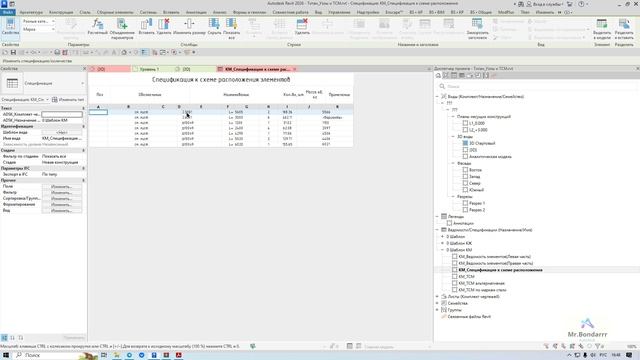Click the Print icon in quick access toolbar
The width and height of the screenshot is (640, 360).
(57, 52)
